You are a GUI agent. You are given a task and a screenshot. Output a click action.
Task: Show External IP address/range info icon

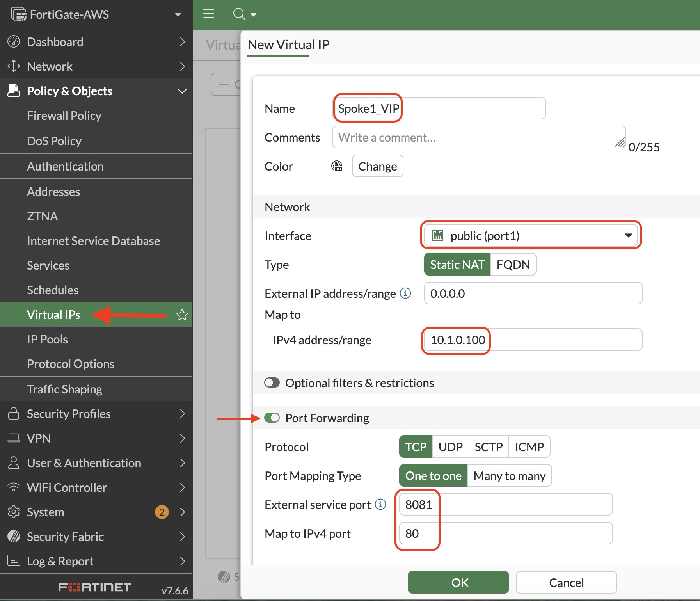point(406,293)
